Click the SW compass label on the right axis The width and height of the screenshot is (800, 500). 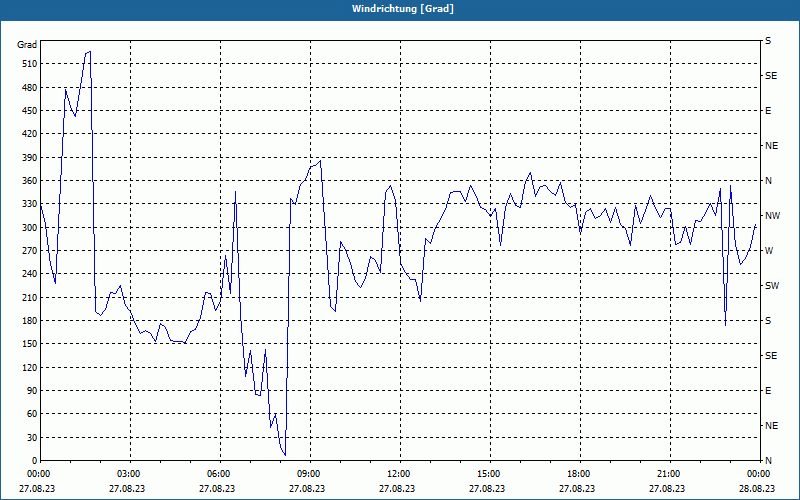772,286
